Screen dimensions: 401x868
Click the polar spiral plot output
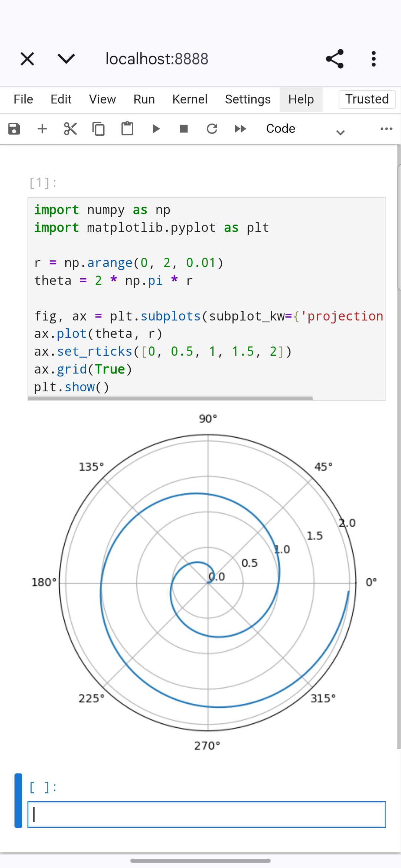[208, 582]
